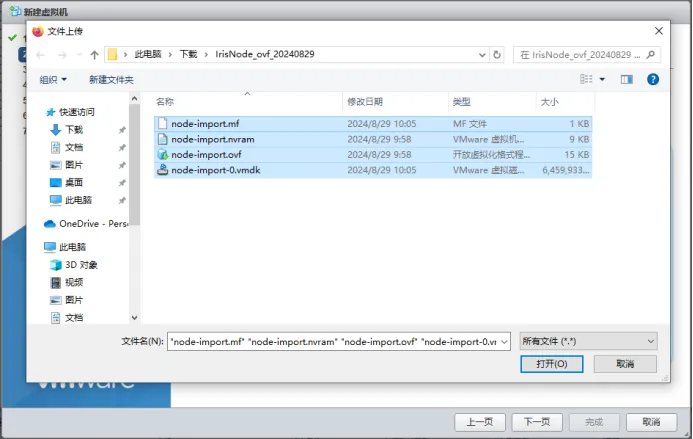Click sidebar scrollbar down arrow

click(x=134, y=317)
